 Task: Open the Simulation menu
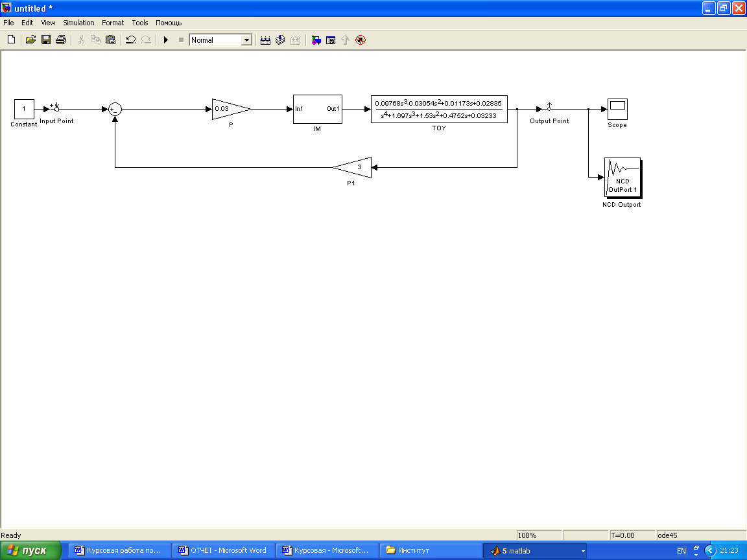78,23
